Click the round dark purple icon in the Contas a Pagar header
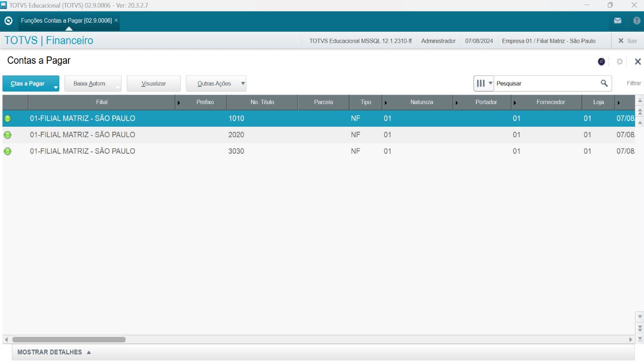Image resolution: width=644 pixels, height=362 pixels. (601, 61)
